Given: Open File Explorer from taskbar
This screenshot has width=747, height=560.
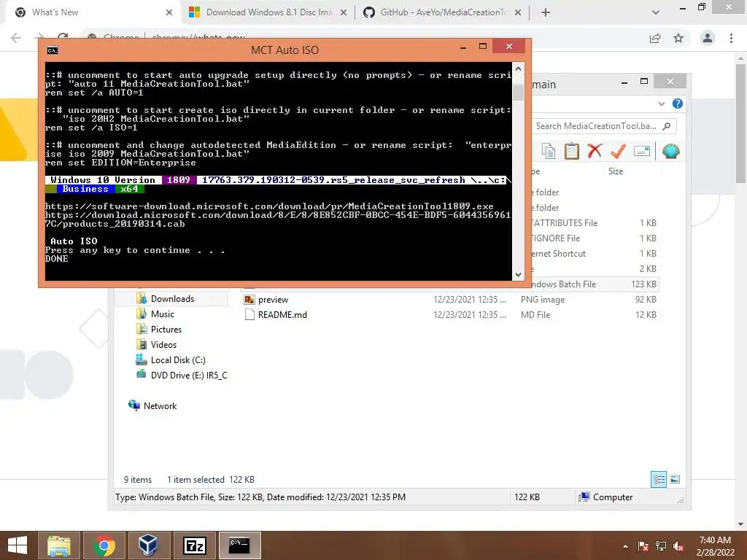Looking at the screenshot, I should (x=59, y=545).
